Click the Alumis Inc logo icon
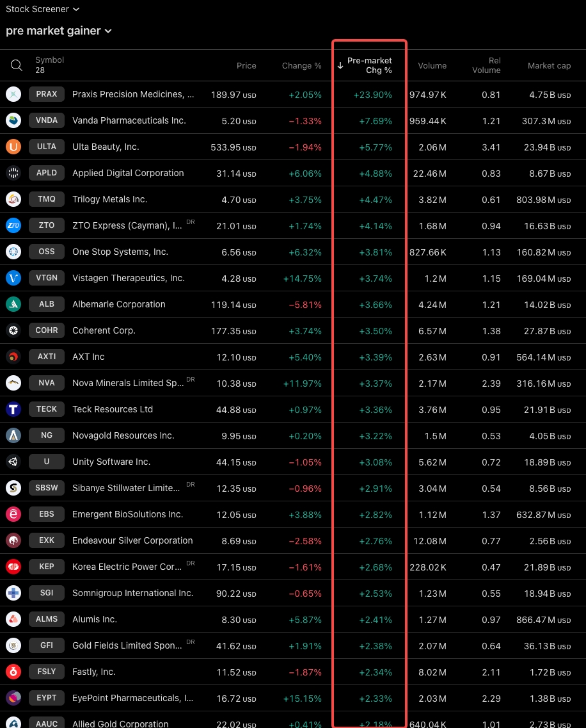 pos(13,619)
